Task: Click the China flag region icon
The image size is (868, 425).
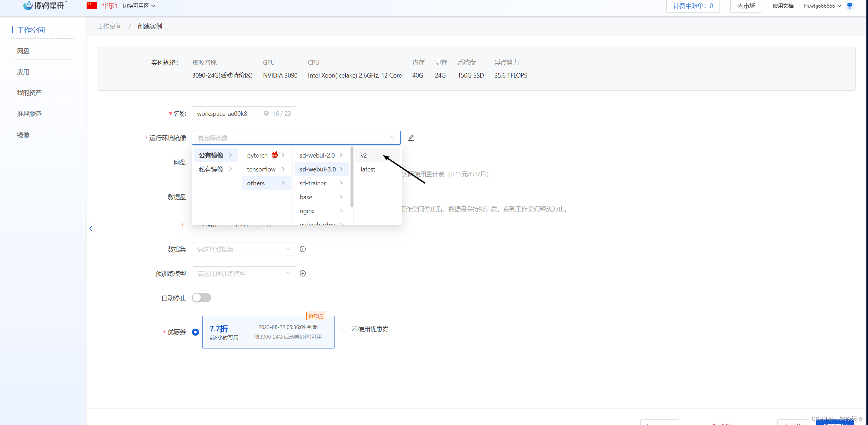Action: tap(92, 6)
